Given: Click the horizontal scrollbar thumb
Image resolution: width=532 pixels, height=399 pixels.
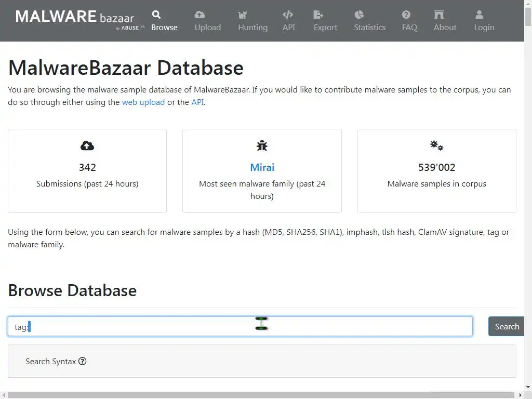Looking at the screenshot, I should pos(261,395).
